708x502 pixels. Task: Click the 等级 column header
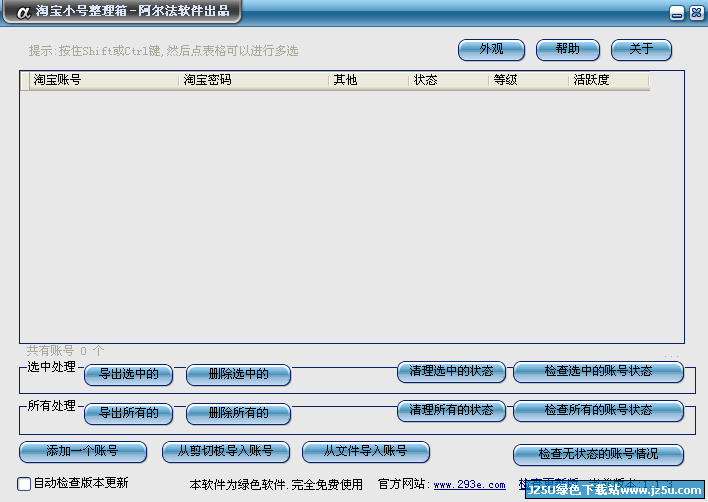(529, 80)
